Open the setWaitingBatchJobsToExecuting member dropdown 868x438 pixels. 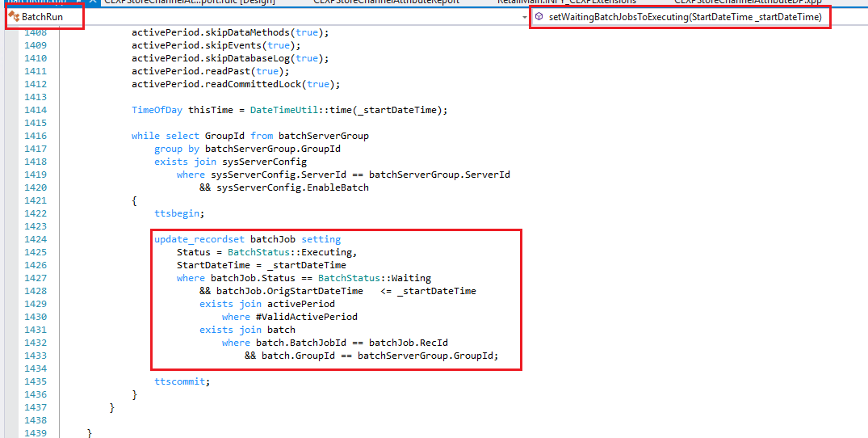click(x=684, y=17)
